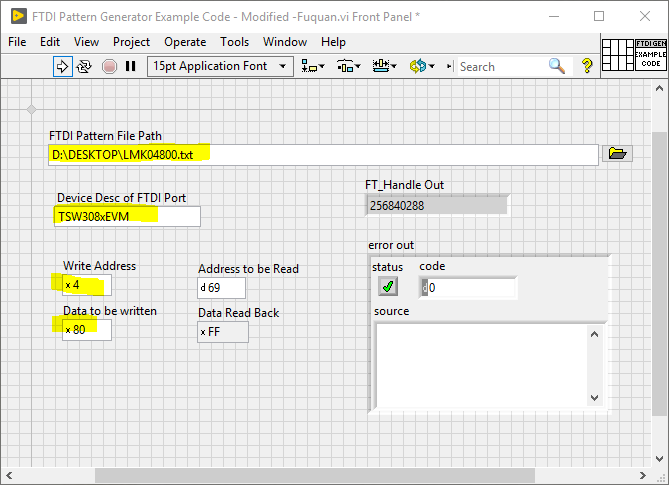669x485 pixels.
Task: Click the 'FTDI Pattern File Path' label
Action: 105,136
